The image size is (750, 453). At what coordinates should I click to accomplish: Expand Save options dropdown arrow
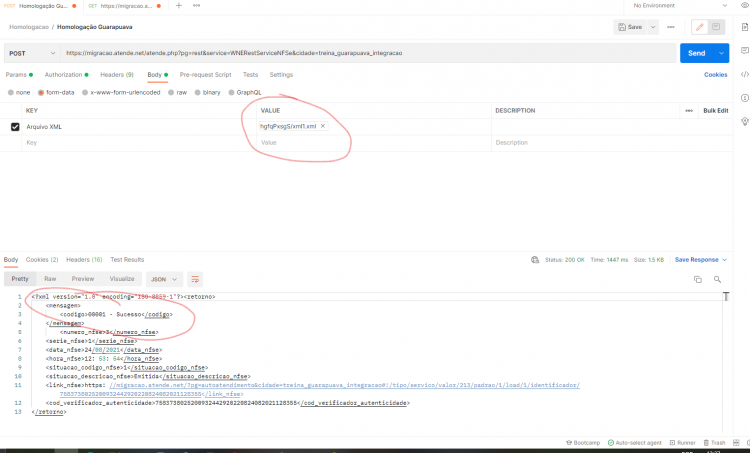pos(652,27)
